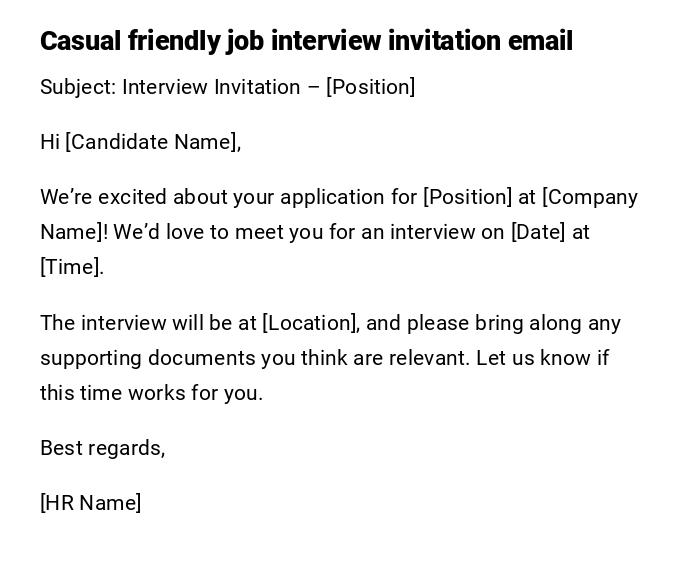The width and height of the screenshot is (700, 566).
Task: Click the [Position] placeholder in the body paragraph
Action: coord(467,197)
